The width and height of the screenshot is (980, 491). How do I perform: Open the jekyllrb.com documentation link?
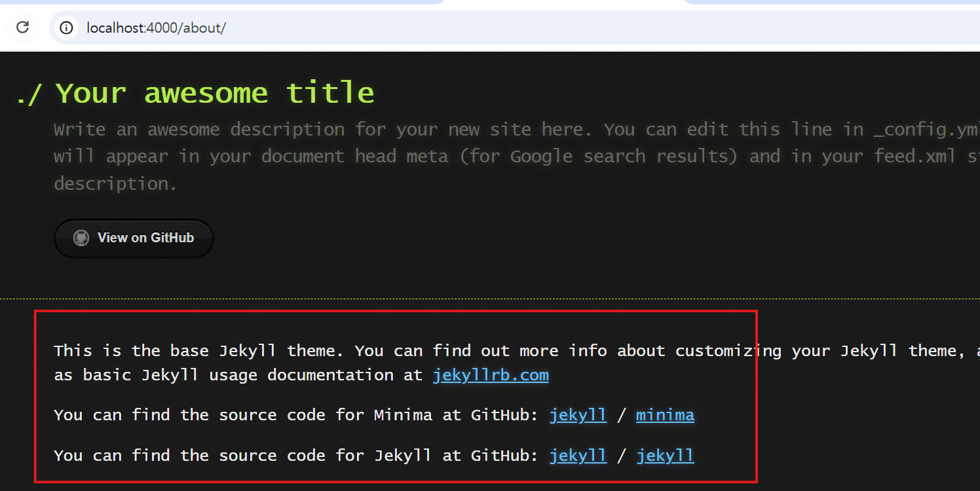[491, 375]
